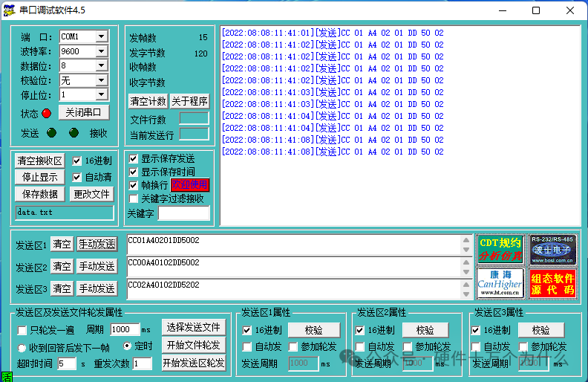Screen dimensions: 588x382
Task: Open the 组态软件 源代码 banner
Action: click(x=552, y=283)
